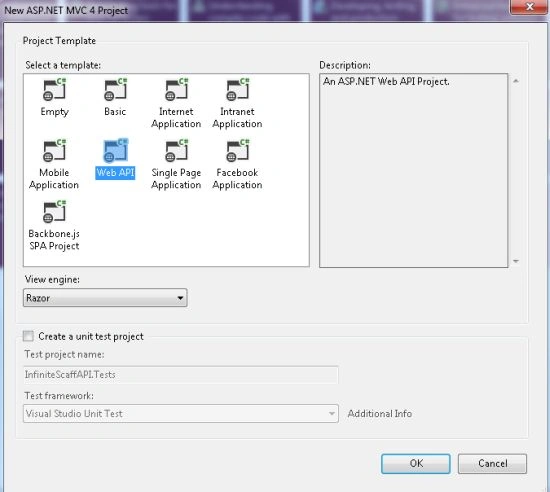Choose the Mobile Application template icon
The image size is (550, 492).
coord(54,151)
